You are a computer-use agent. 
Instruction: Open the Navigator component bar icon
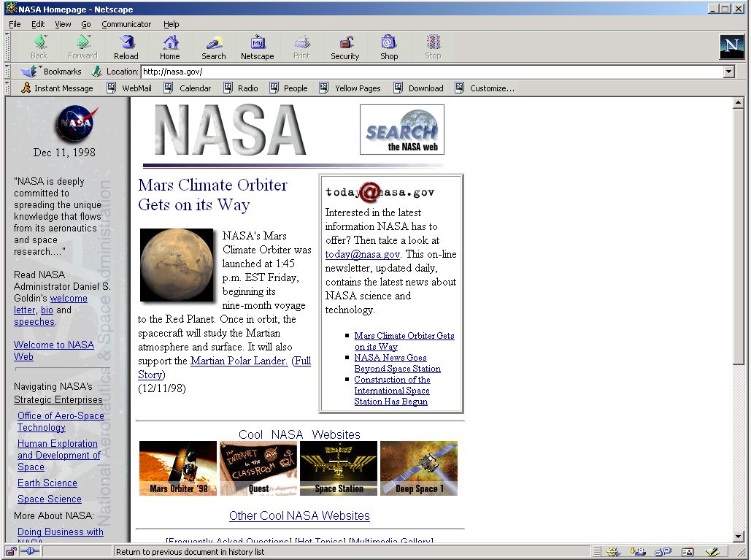[x=613, y=552]
